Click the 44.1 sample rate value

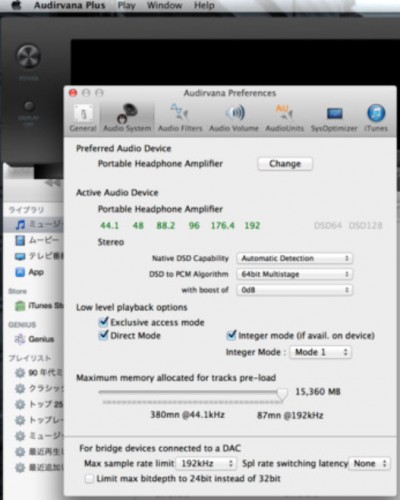110,226
